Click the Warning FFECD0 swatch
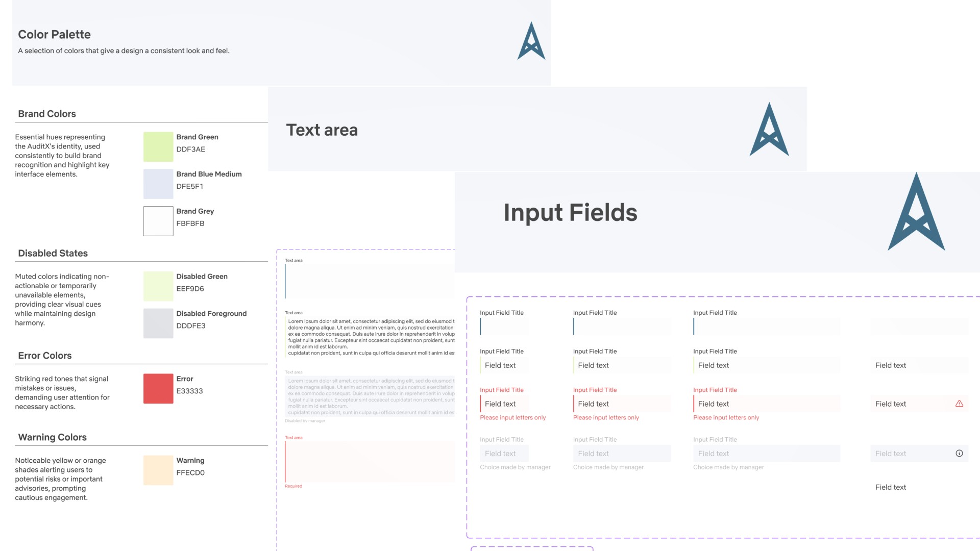The image size is (980, 551). [x=158, y=470]
